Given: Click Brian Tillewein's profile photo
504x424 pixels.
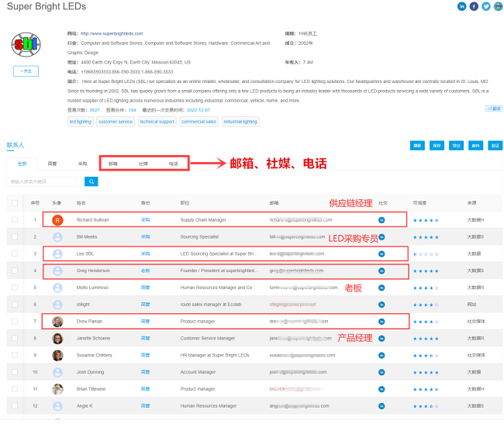Looking at the screenshot, I should click(x=57, y=389).
